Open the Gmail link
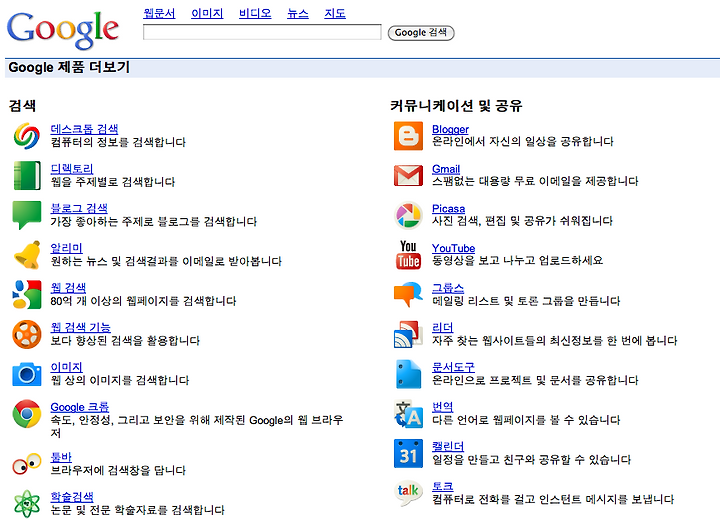720x520 pixels. coord(446,169)
